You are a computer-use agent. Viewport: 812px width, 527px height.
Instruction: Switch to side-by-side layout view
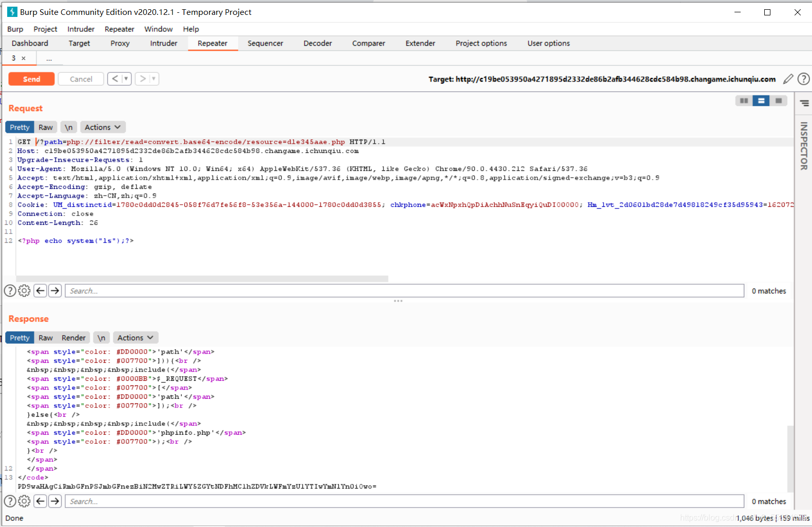click(744, 101)
